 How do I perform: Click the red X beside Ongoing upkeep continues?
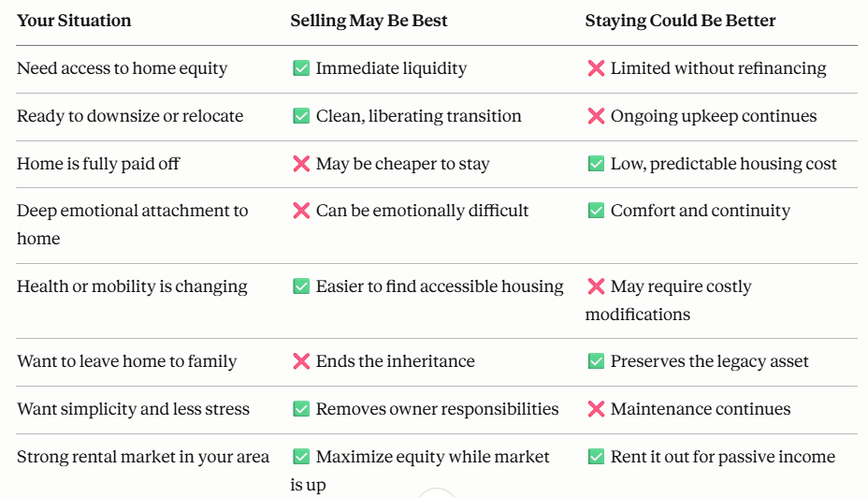point(596,116)
